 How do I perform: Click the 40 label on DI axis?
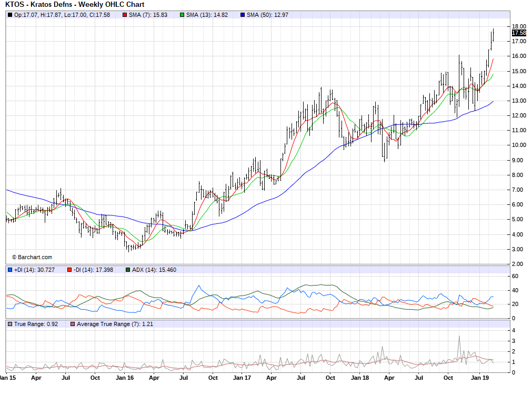coord(515,290)
